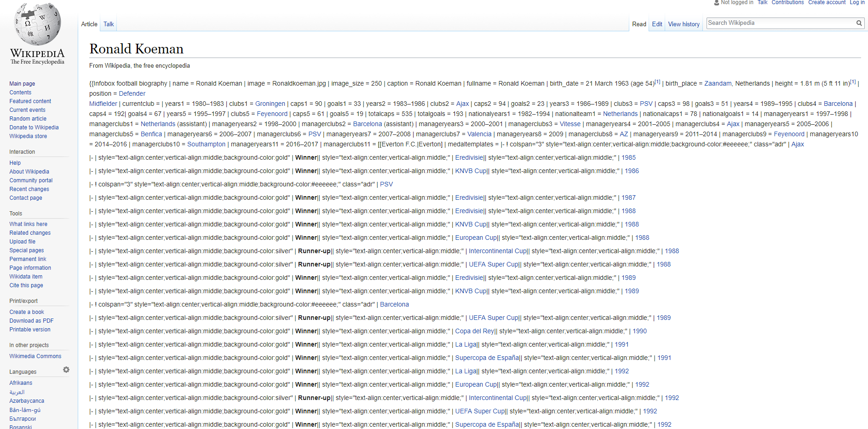Open PSV link in the colspan header row

386,184
